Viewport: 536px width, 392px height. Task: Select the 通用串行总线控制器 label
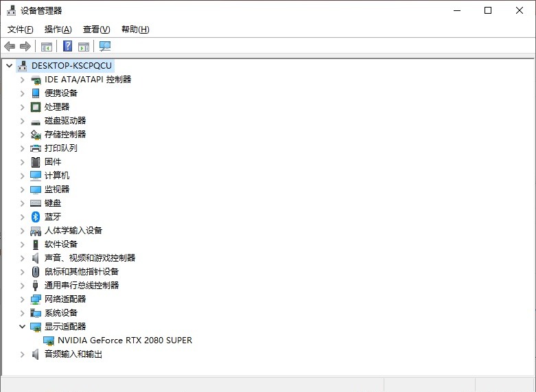[82, 286]
